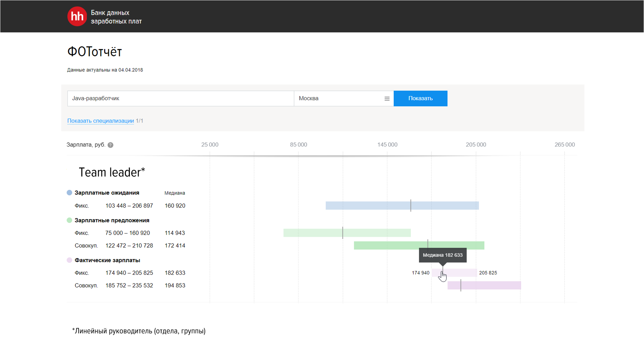Click the median value 172 414

click(x=175, y=245)
